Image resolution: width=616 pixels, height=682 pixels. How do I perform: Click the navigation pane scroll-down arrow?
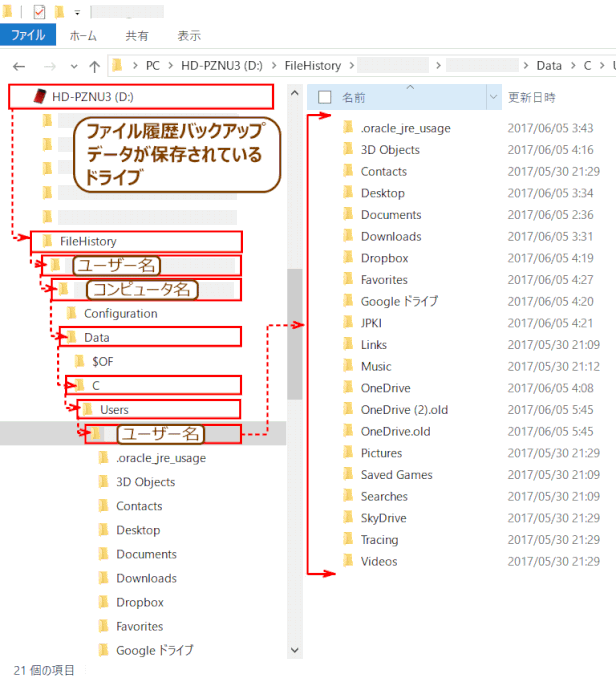coord(295,650)
